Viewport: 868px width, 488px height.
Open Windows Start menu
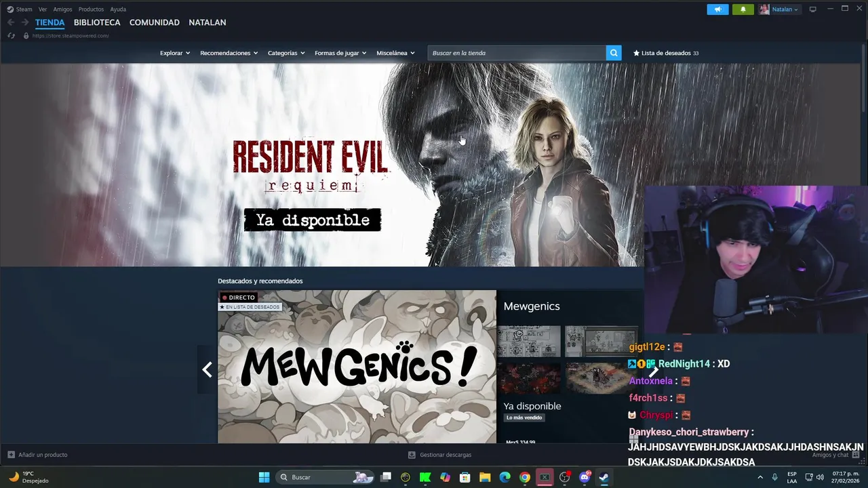pyautogui.click(x=264, y=477)
